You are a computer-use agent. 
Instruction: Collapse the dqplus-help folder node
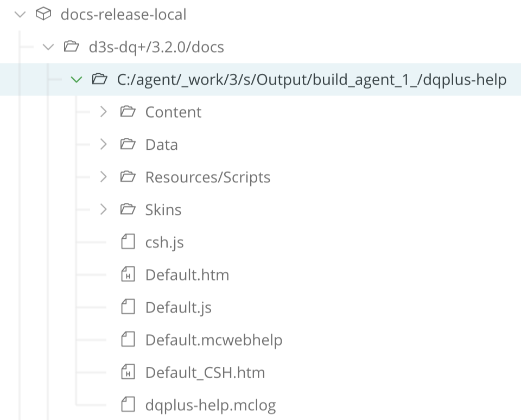point(76,79)
